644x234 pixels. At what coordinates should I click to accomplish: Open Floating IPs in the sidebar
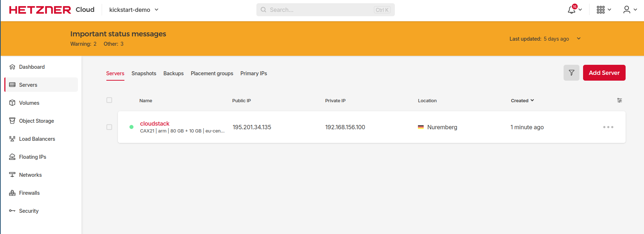point(41,157)
